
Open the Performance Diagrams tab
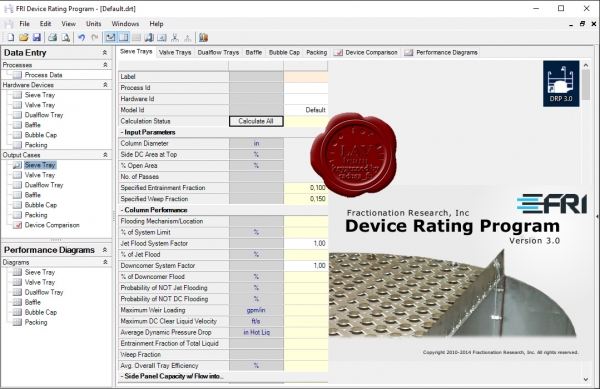click(441, 52)
